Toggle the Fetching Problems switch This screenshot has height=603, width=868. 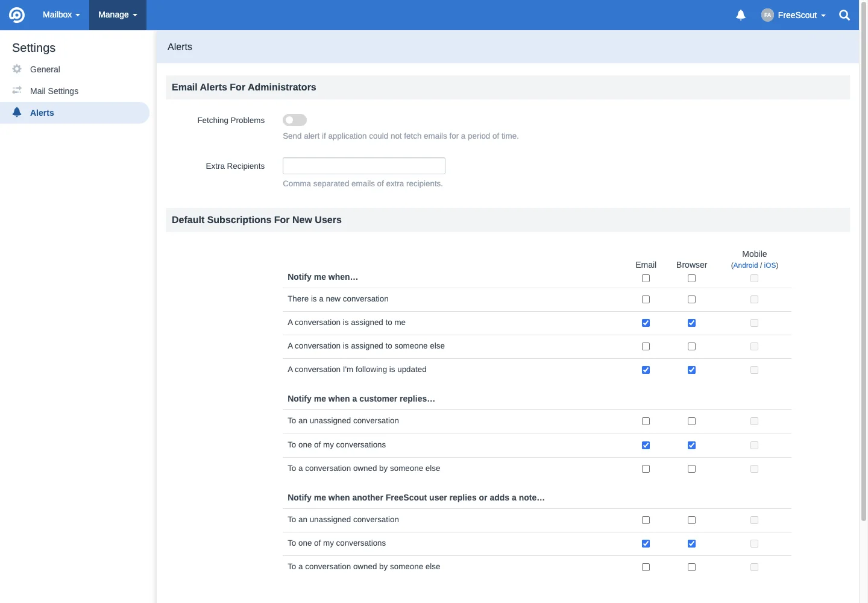[x=295, y=120]
